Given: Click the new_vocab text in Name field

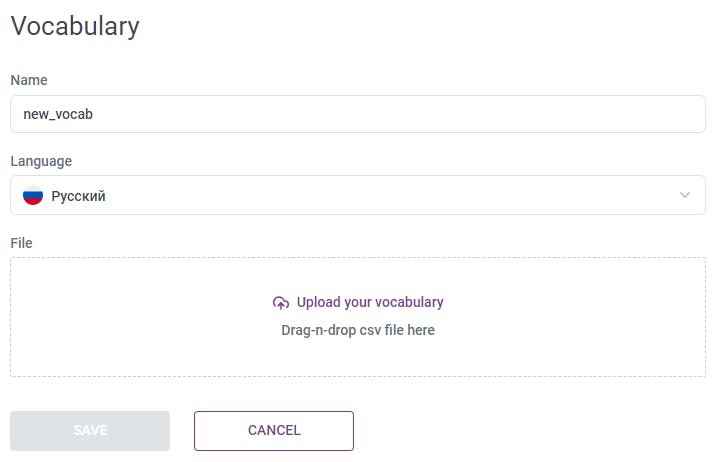Looking at the screenshot, I should pos(58,114).
